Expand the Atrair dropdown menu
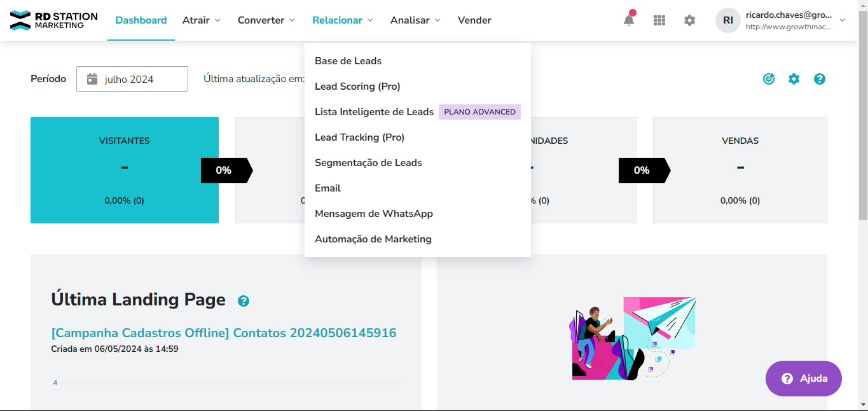Viewport: 868px width, 411px height. coord(202,20)
